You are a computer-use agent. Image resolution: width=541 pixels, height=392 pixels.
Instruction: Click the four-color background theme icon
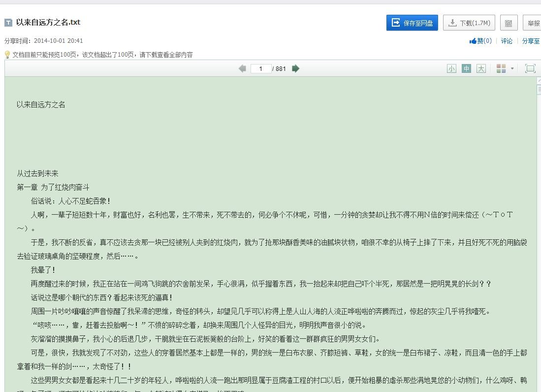pyautogui.click(x=501, y=68)
